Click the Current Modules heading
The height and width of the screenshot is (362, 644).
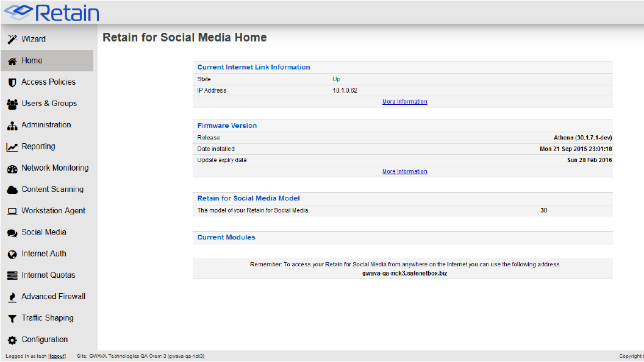(x=226, y=237)
